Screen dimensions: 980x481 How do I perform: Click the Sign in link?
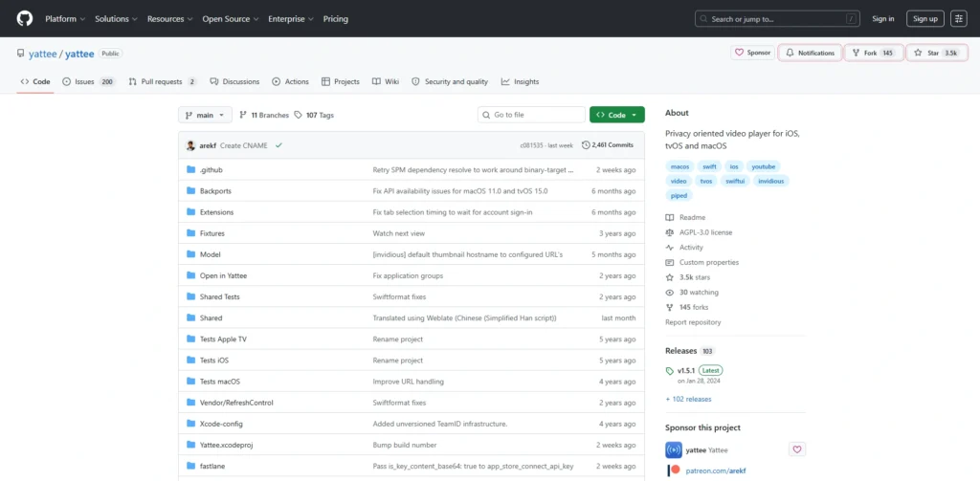[x=883, y=19]
